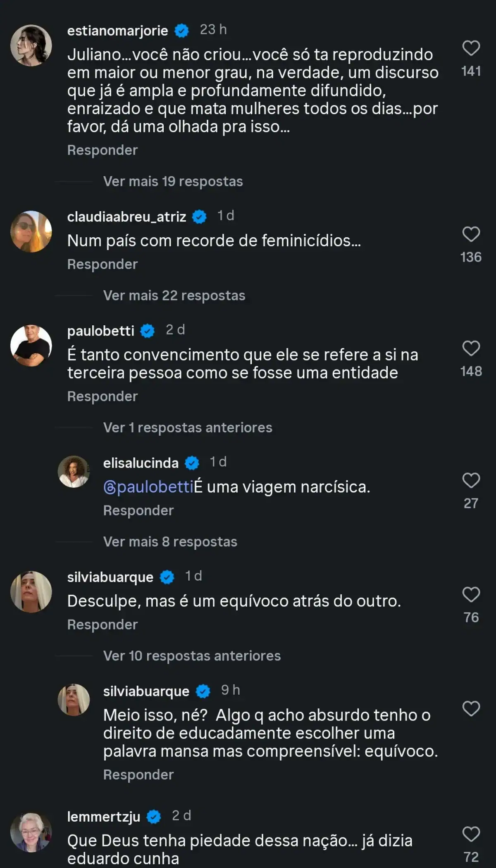Tap the heart on claudiaabreu_atriz's comment
The height and width of the screenshot is (868, 496).
coord(471,234)
